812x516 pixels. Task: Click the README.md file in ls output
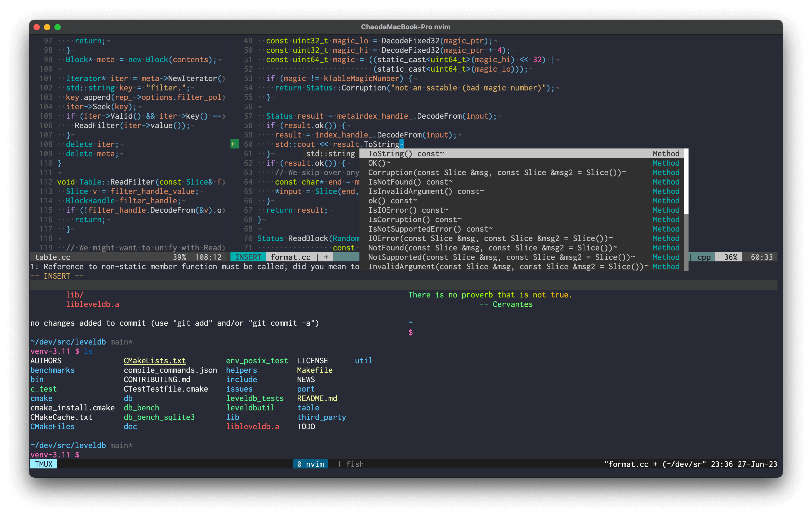pyautogui.click(x=317, y=398)
